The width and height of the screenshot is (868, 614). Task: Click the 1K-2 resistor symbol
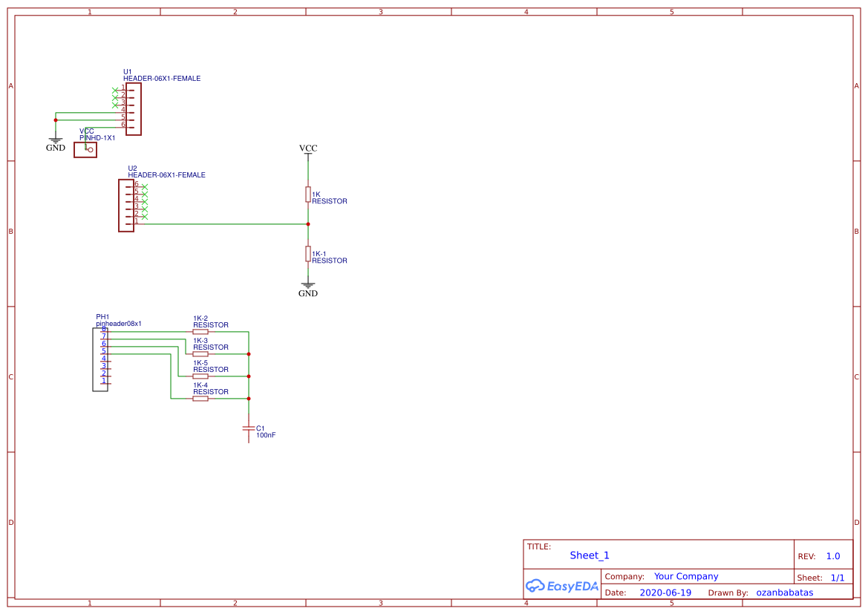coord(200,332)
